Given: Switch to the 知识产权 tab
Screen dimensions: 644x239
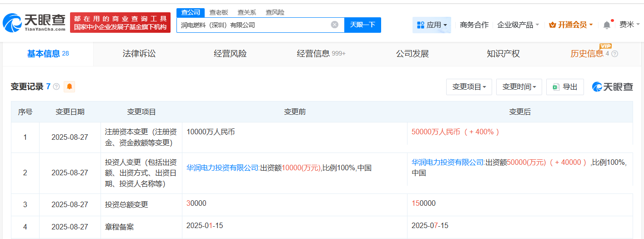Looking at the screenshot, I should point(503,54).
